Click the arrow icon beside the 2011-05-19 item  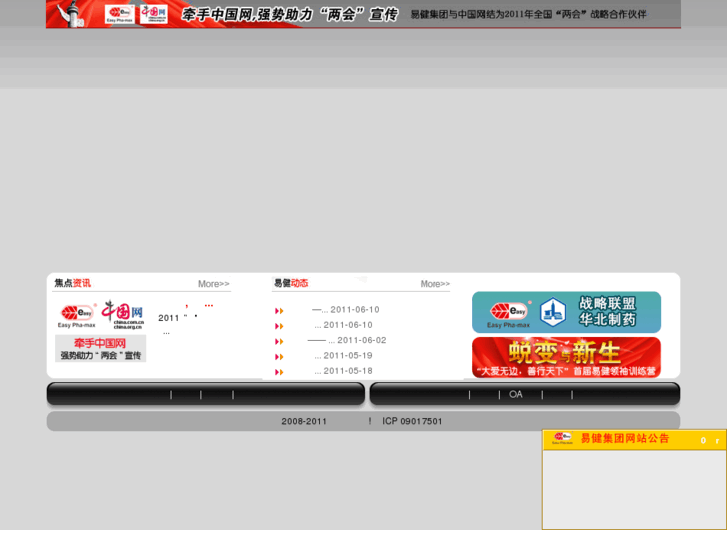(x=279, y=357)
